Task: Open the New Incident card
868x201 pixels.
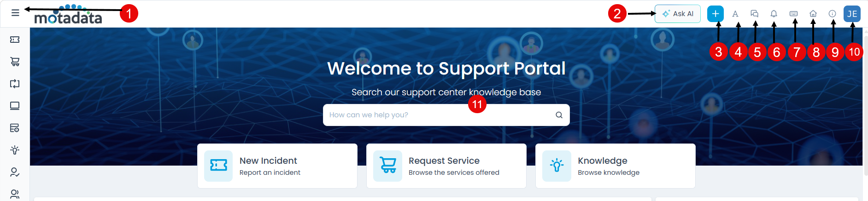Action: [277, 166]
